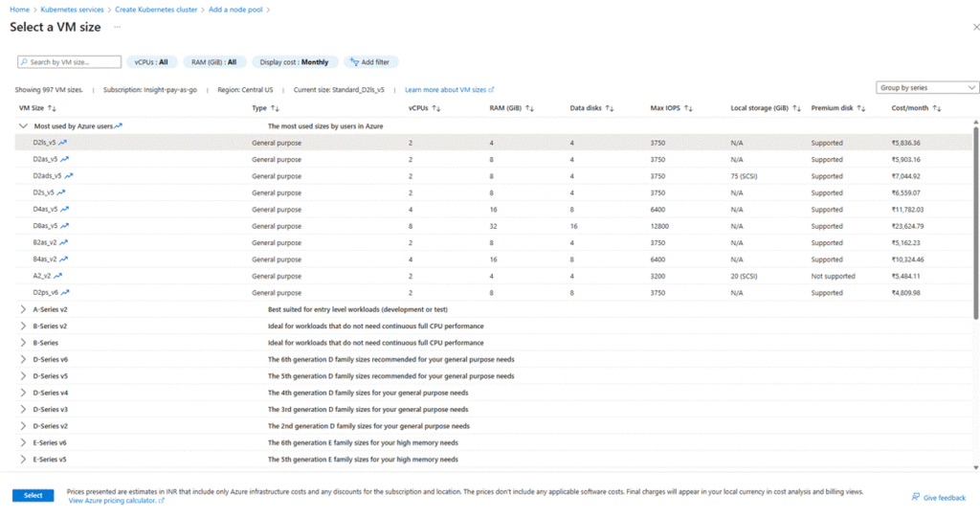Click the Give feedback icon
Viewport: 980px width, 518px height.
pos(916,497)
